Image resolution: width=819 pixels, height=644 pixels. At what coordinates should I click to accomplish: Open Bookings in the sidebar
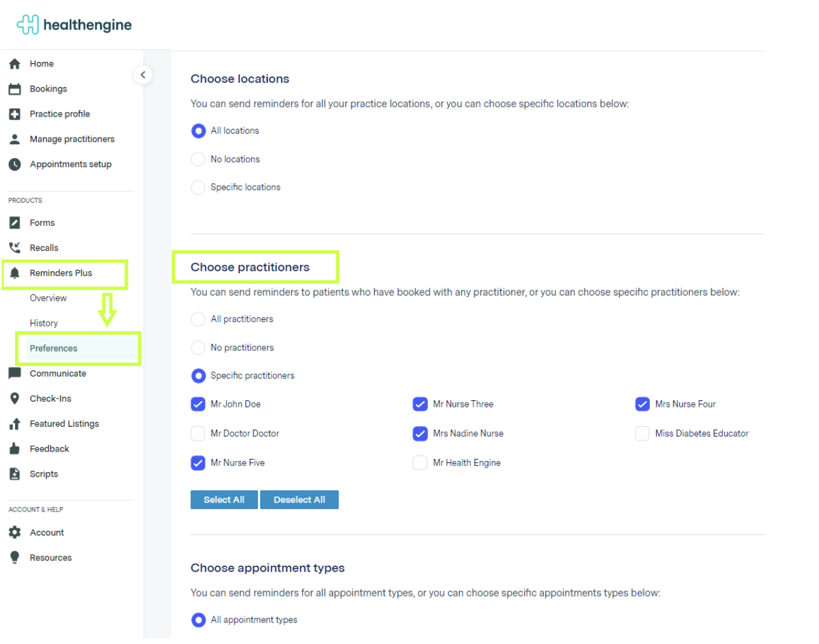pyautogui.click(x=48, y=89)
